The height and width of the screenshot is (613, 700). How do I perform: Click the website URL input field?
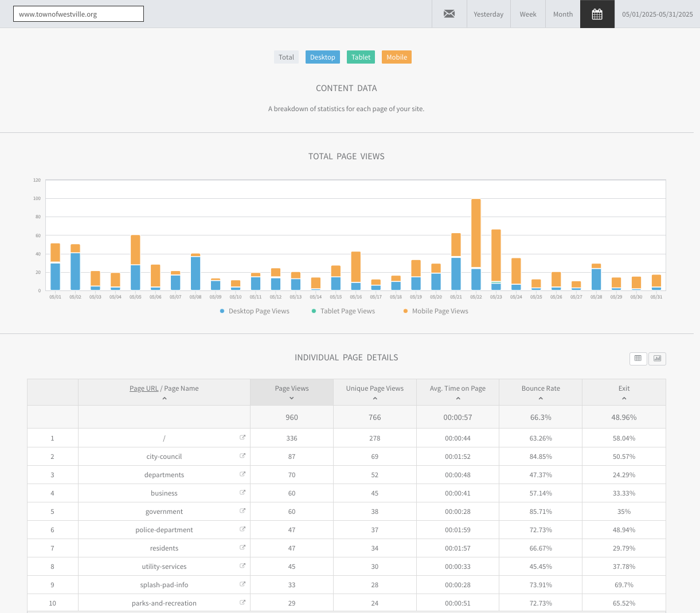click(79, 14)
